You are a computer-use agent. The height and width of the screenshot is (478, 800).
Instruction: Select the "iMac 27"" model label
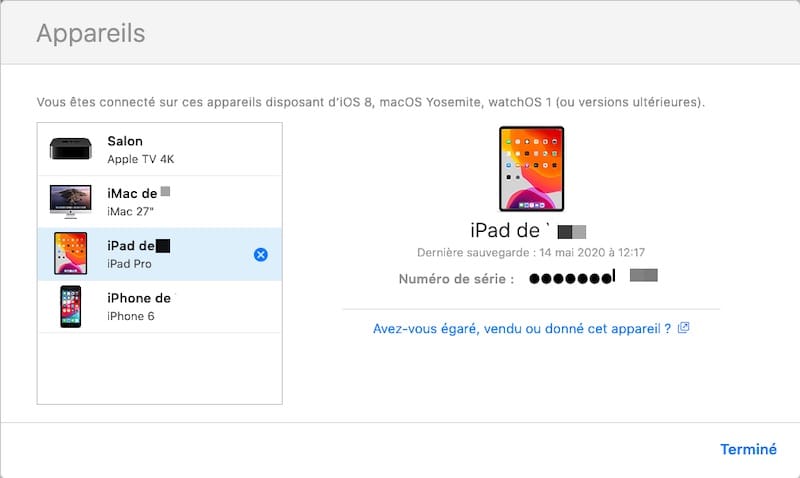click(x=130, y=211)
